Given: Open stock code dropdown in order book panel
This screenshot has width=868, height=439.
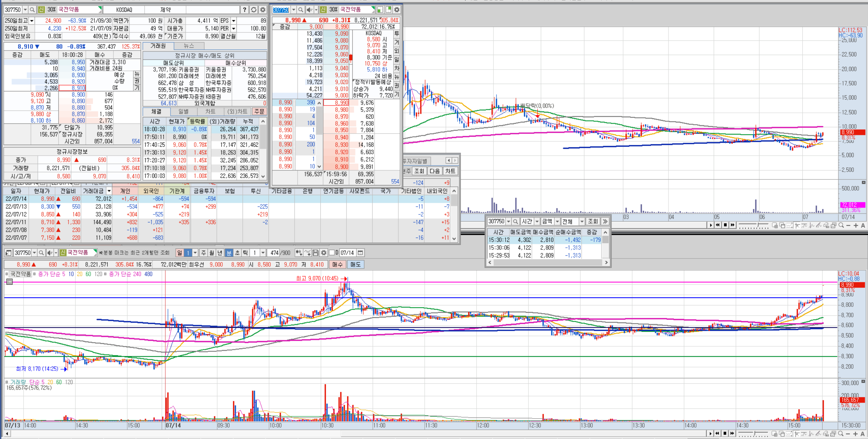Looking at the screenshot, I should click(294, 10).
